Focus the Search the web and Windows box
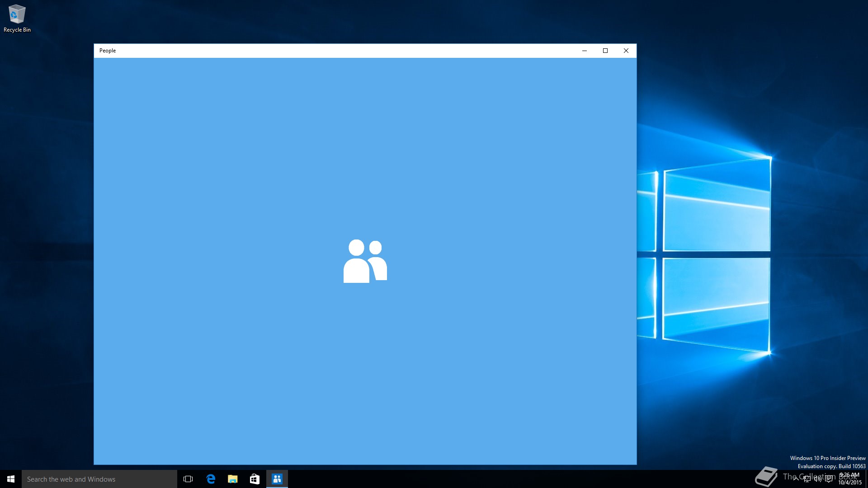Image resolution: width=868 pixels, height=488 pixels. coord(99,479)
